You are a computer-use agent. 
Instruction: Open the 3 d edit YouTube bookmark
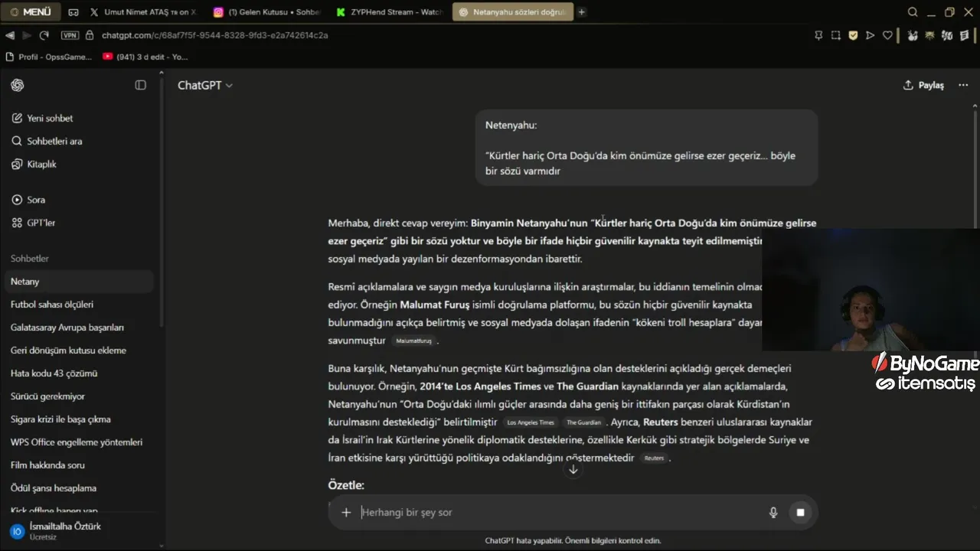coord(145,57)
